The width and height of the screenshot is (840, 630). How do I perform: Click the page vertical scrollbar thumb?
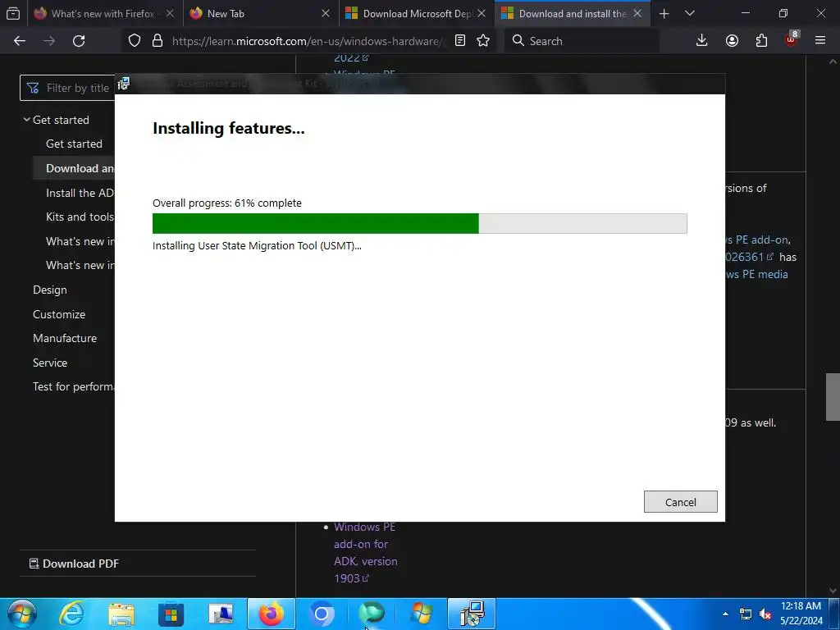pos(833,397)
